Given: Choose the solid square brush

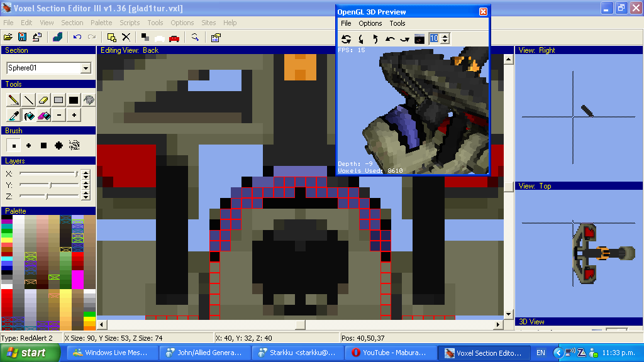Looking at the screenshot, I should click(x=43, y=145).
